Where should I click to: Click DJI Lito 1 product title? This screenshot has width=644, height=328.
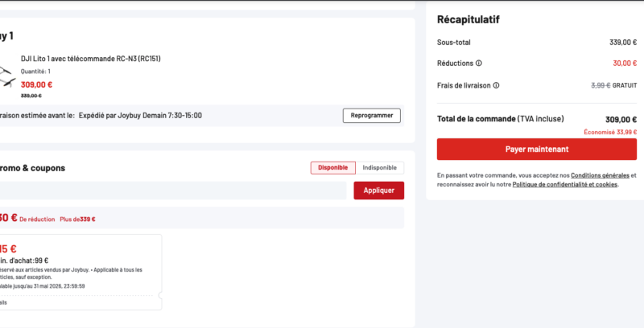(x=91, y=59)
